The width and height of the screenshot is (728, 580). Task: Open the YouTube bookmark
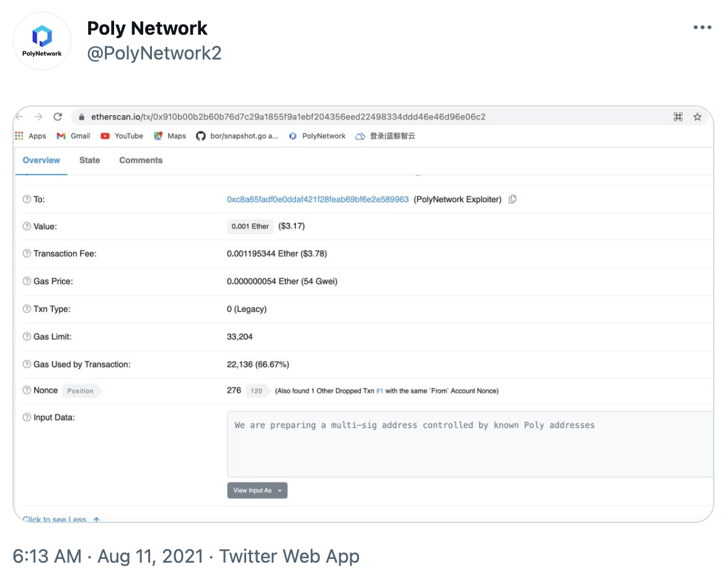click(x=122, y=136)
